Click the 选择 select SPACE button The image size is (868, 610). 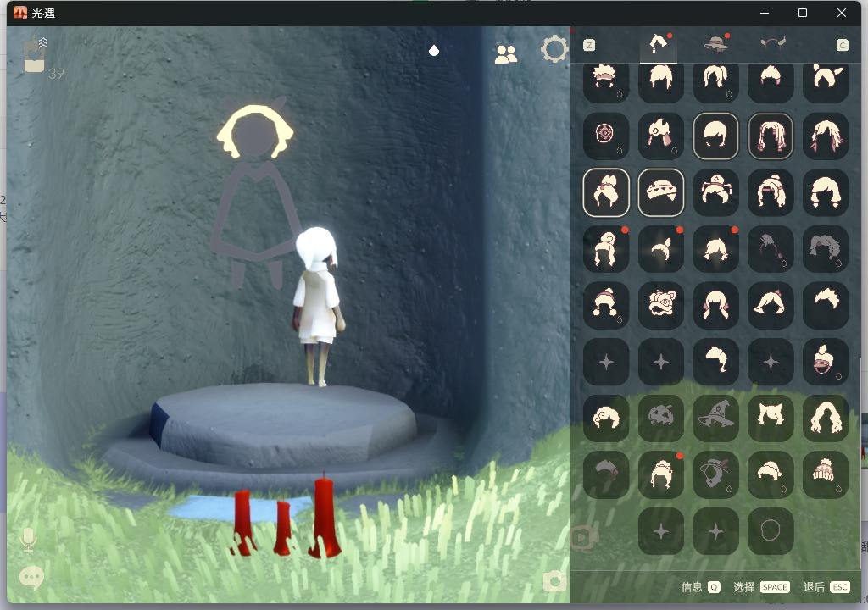[x=761, y=587]
